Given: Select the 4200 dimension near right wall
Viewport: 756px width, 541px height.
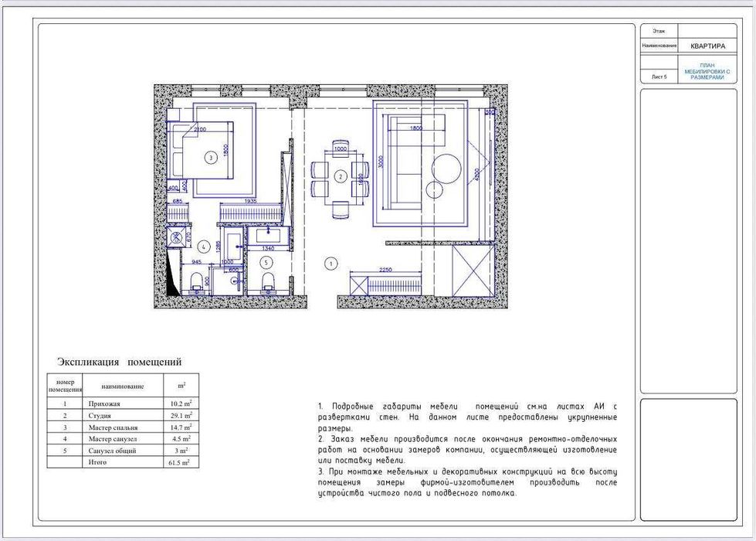Looking at the screenshot, I should (x=476, y=175).
